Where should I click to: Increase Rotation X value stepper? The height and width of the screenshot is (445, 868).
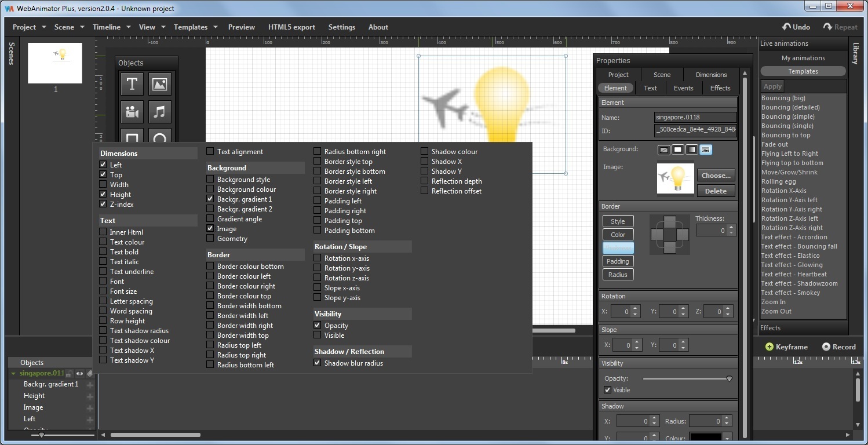(635, 309)
